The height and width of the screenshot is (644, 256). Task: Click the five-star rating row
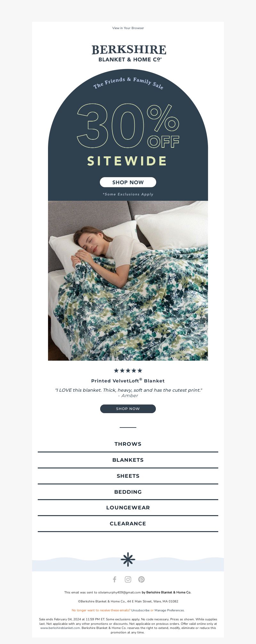128,371
